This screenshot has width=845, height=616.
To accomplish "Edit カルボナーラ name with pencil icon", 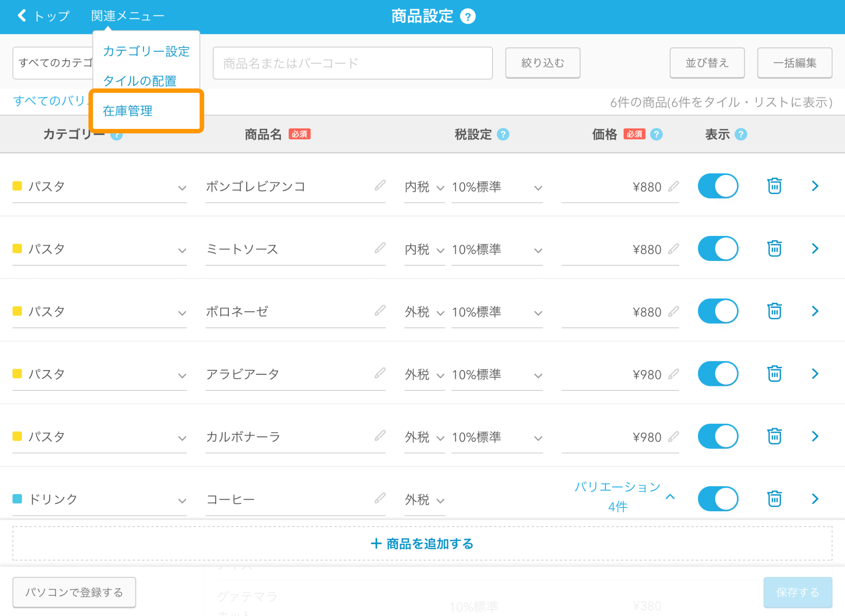I will 380,435.
